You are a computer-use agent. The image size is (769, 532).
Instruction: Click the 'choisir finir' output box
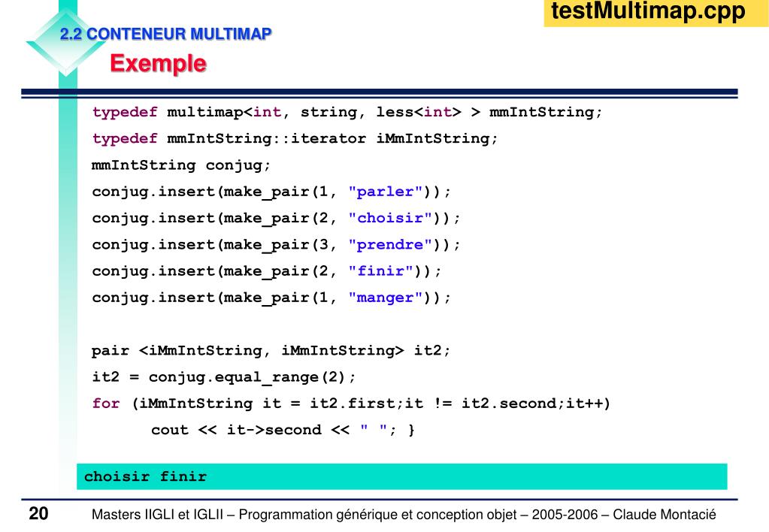(x=401, y=476)
